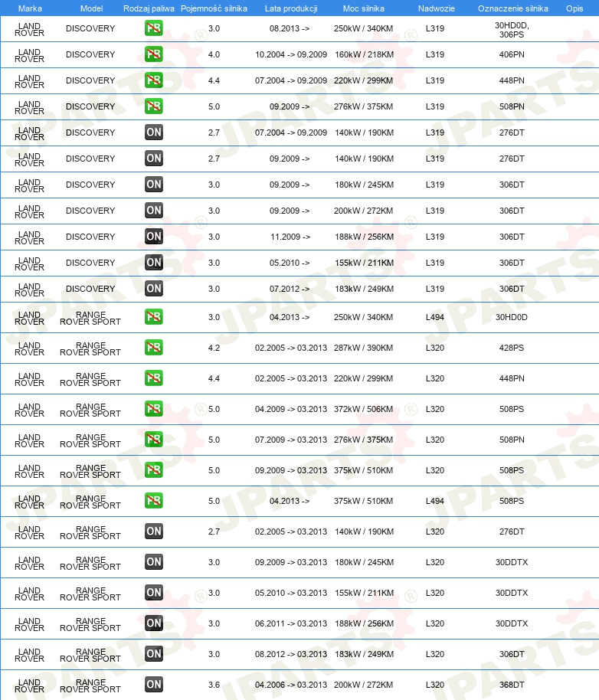
Task: Click petrol icon for Range Rover Sport 30HD0D
Action: pos(153,317)
